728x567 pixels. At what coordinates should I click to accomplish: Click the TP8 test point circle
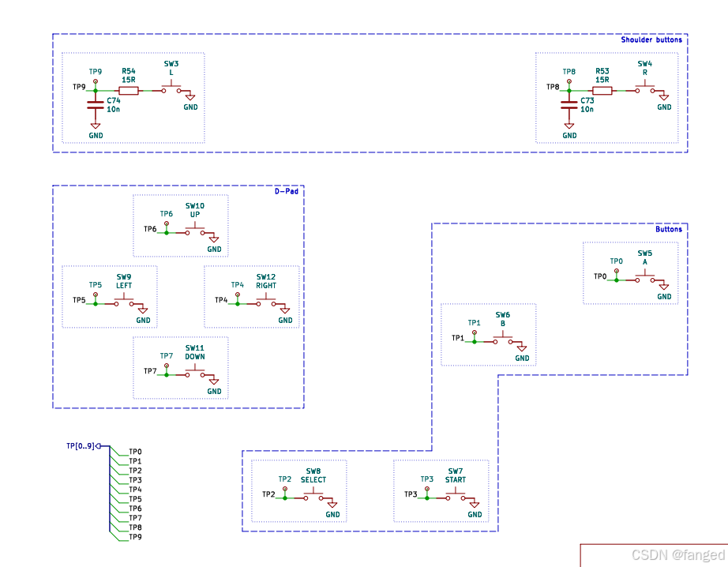(x=569, y=81)
